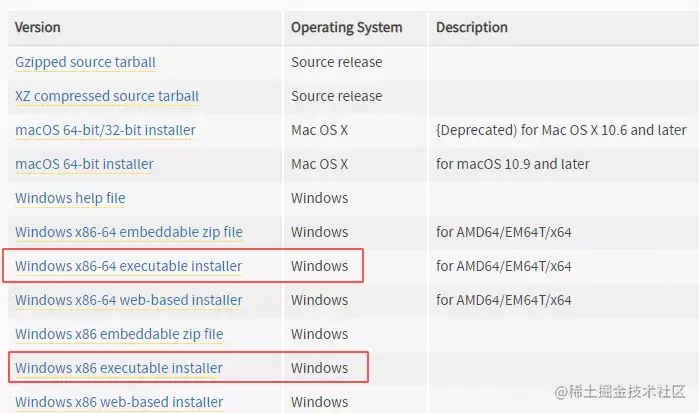Open the Gzipped source tarball link
699x413 pixels.
click(85, 62)
